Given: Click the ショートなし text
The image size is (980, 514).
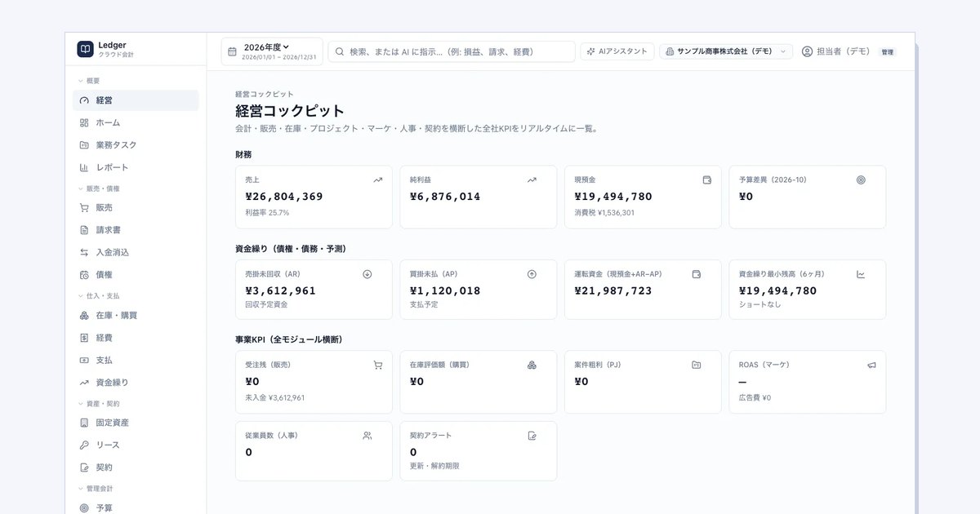Looking at the screenshot, I should 759,304.
